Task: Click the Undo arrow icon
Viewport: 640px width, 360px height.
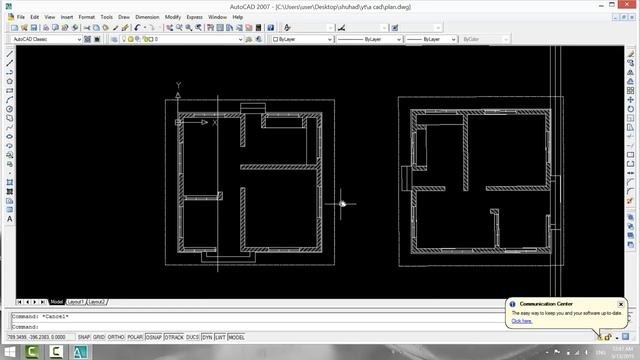Action: click(x=137, y=28)
